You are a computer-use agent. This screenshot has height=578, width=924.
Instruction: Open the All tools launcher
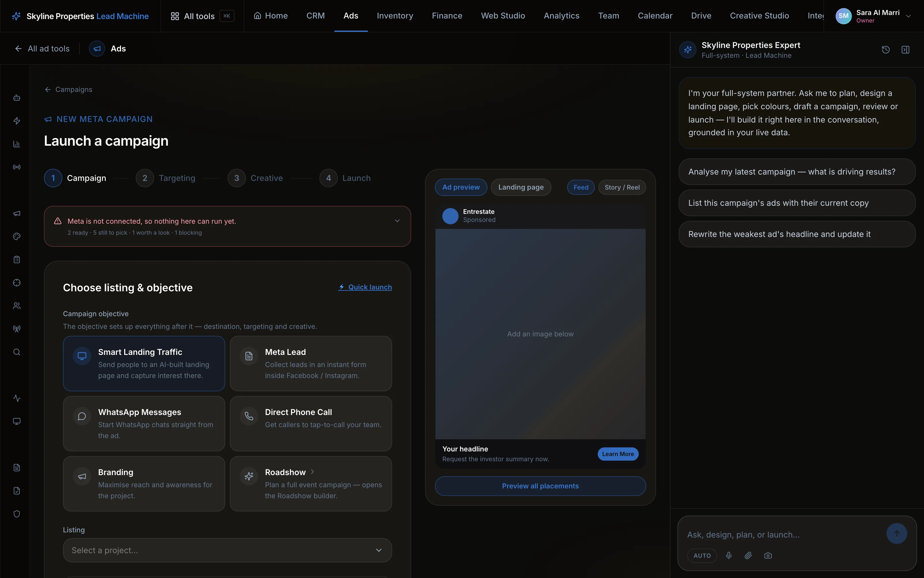[x=202, y=16]
